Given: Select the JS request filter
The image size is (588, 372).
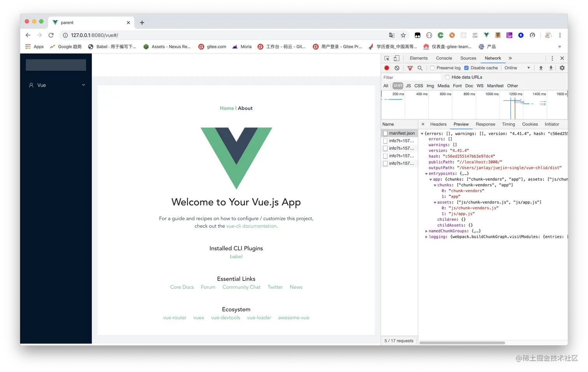Looking at the screenshot, I should tap(408, 86).
